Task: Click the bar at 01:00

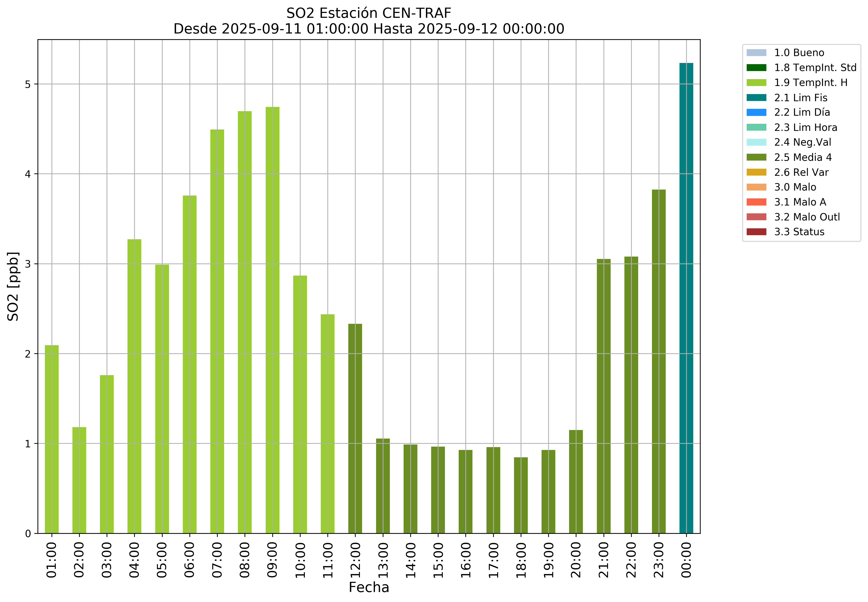Action: [x=52, y=439]
